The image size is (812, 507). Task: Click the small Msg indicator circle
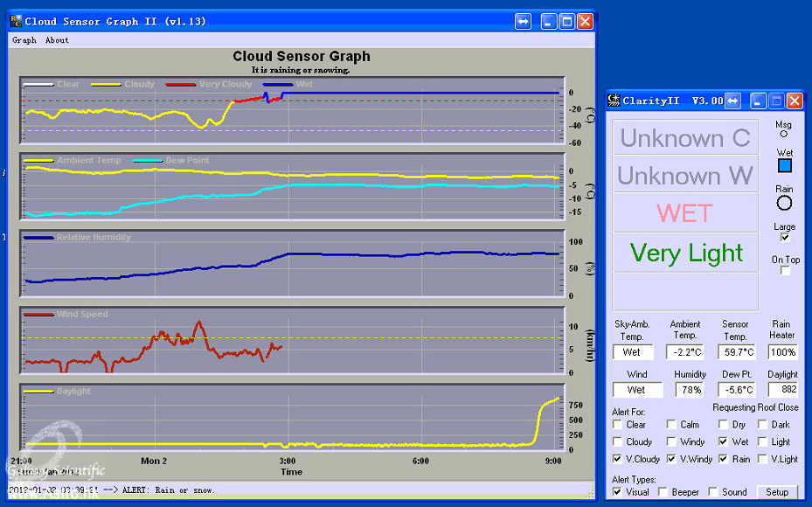pos(783,134)
